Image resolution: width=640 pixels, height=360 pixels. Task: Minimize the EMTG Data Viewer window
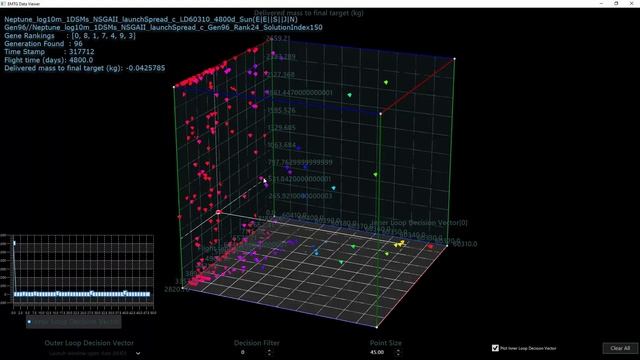(601, 3)
